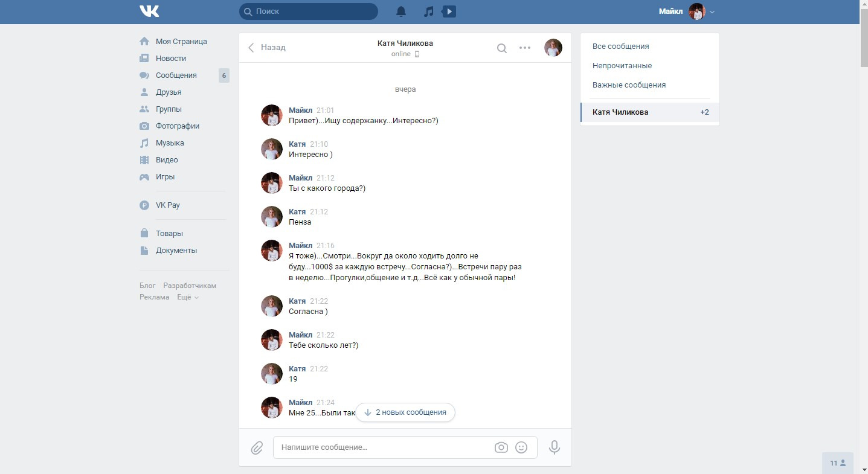This screenshot has height=474, width=868.
Task: Click the gamepad icon beside Игры
Action: click(144, 177)
